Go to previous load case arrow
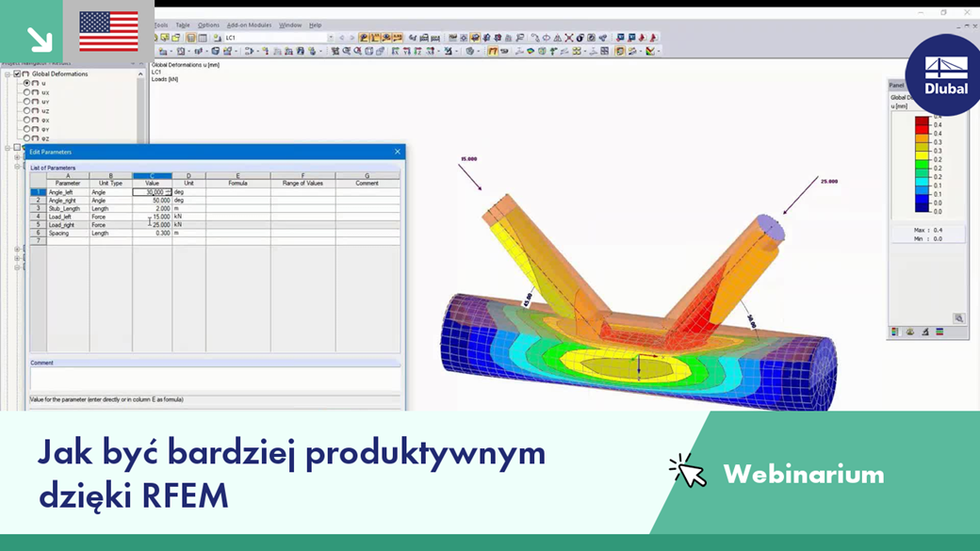The width and height of the screenshot is (980, 551). (x=342, y=38)
